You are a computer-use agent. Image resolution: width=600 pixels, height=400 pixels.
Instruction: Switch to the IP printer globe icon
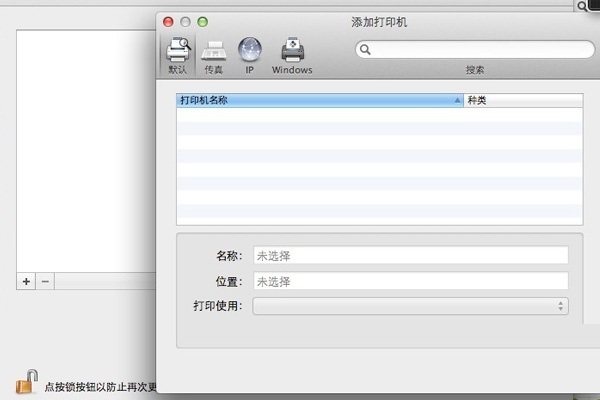click(x=250, y=52)
